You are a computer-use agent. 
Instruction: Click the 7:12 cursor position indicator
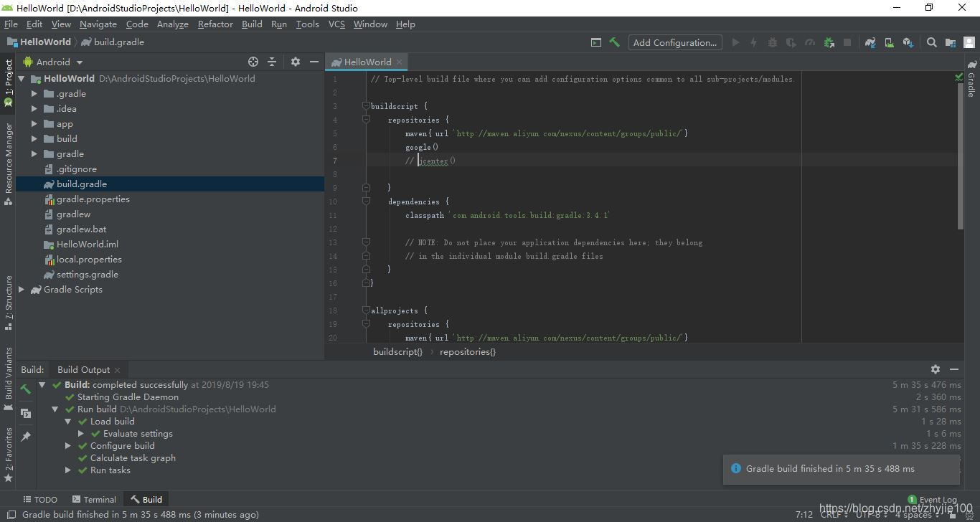[x=804, y=514]
